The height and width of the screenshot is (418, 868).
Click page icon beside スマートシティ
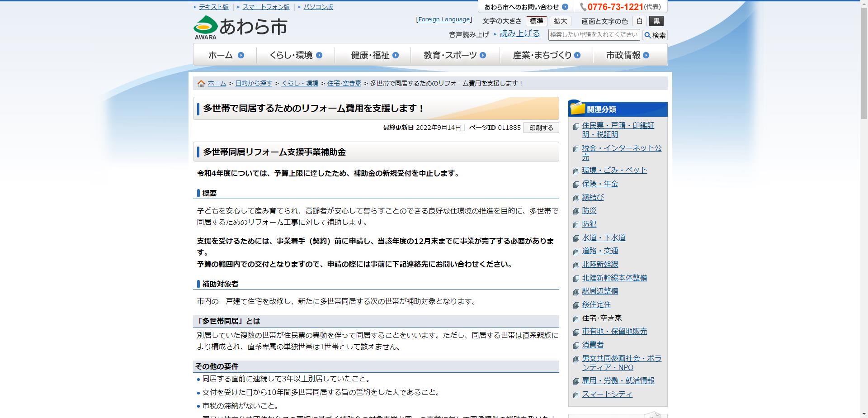point(576,395)
